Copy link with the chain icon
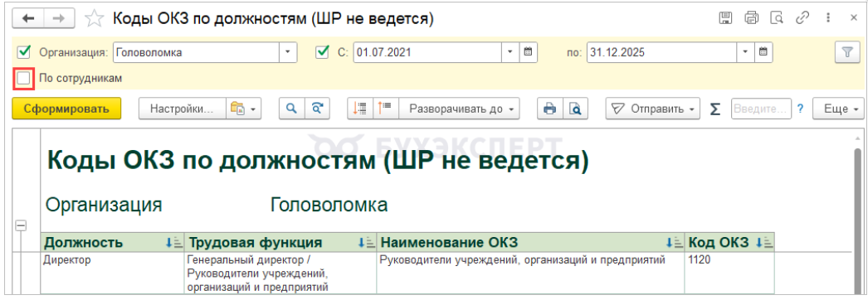 [802, 18]
